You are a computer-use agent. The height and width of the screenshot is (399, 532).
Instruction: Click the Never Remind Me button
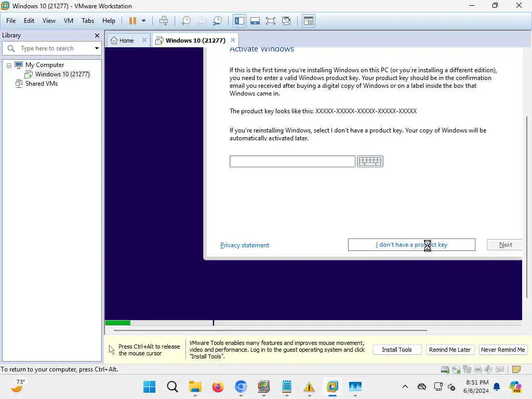503,350
